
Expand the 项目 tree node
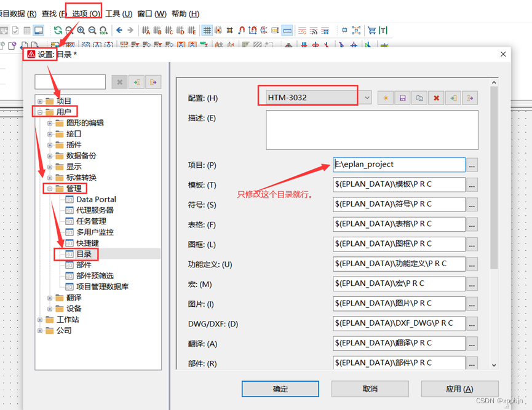click(40, 101)
